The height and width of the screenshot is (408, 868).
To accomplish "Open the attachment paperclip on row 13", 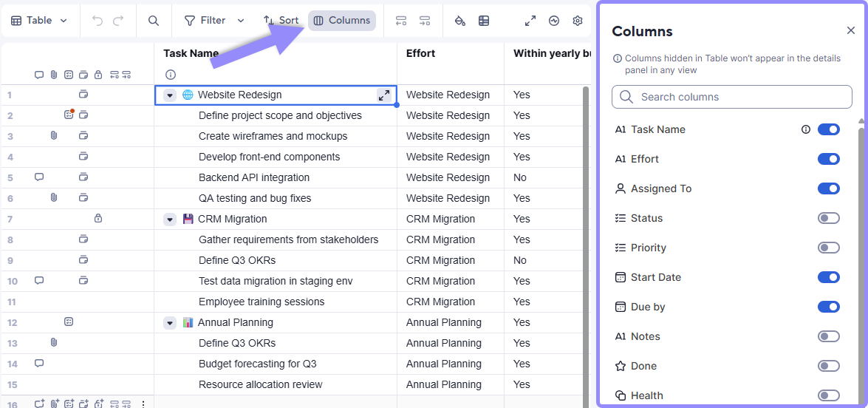I will pyautogui.click(x=54, y=343).
